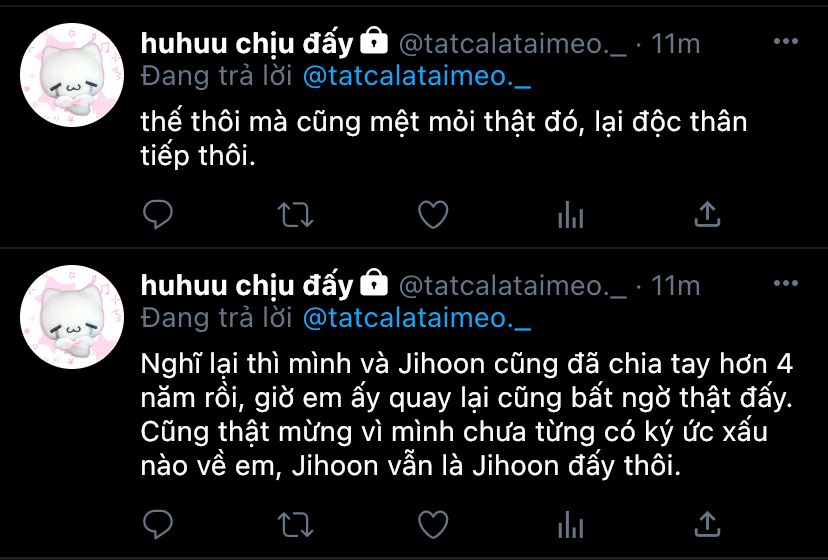Screen dimensions: 828x560
Task: Share the 'lại độc thân tiếp thôi' tweet
Action: pyautogui.click(x=707, y=214)
